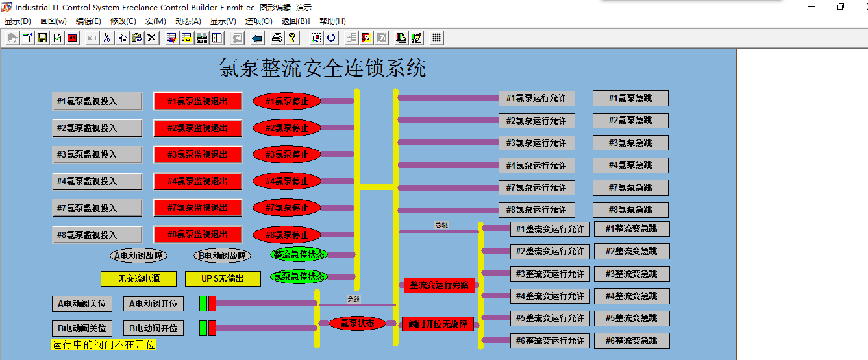Click the #7氯泵监视投入 button

[97, 208]
